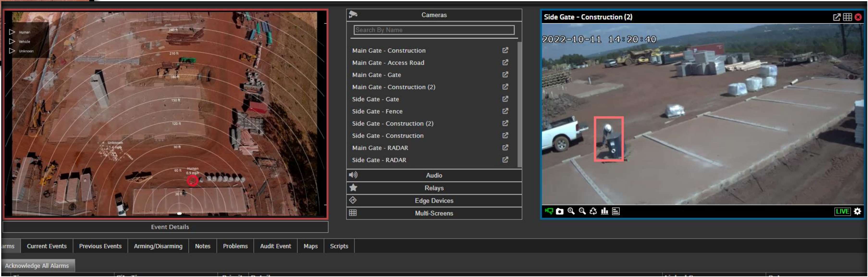Select Main Gate - Access Road camera
Screen dimensions: 868x277
[388, 63]
